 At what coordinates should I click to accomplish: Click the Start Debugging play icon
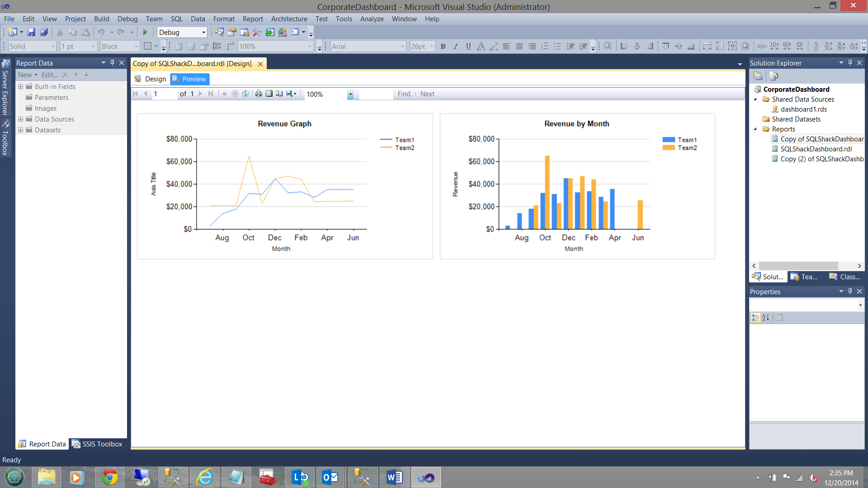(x=145, y=32)
